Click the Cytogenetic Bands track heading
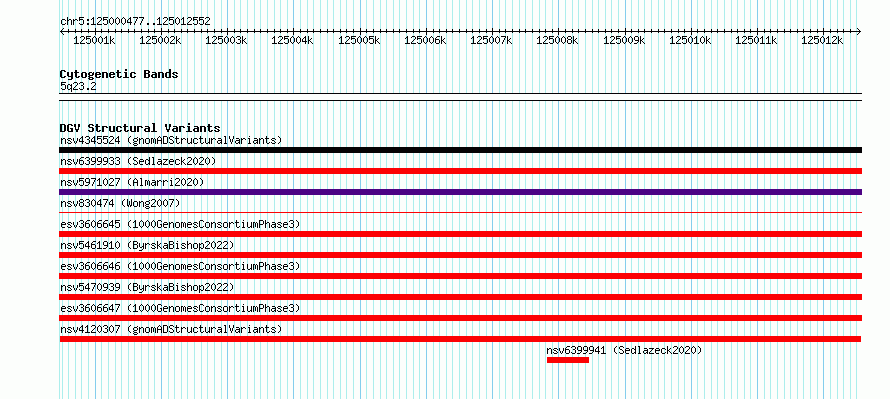 click(x=119, y=74)
